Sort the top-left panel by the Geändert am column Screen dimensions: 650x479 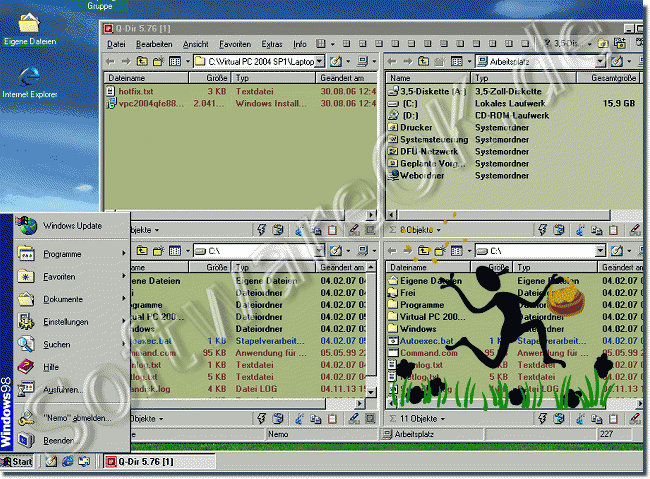[347, 78]
